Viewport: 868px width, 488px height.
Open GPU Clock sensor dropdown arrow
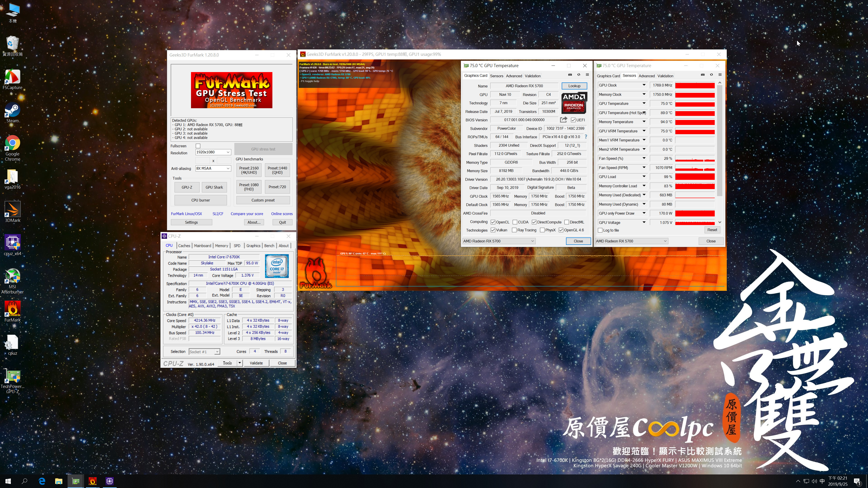pyautogui.click(x=644, y=85)
